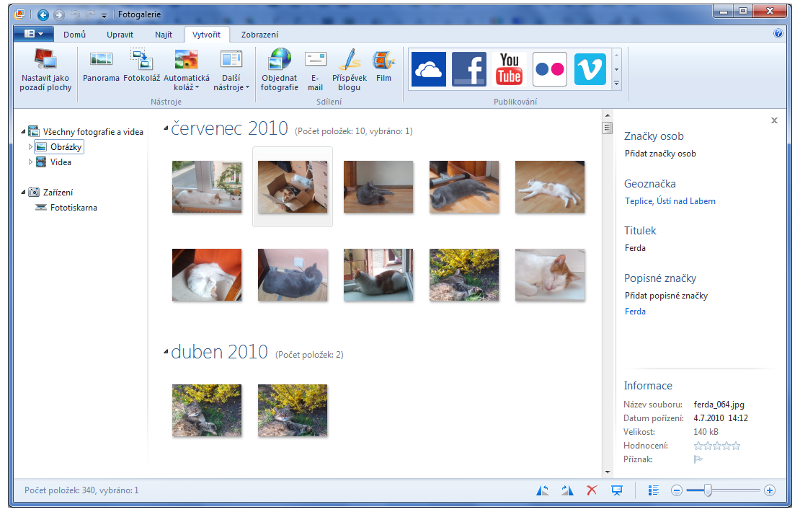
Task: Close the info side panel
Action: coord(774,120)
